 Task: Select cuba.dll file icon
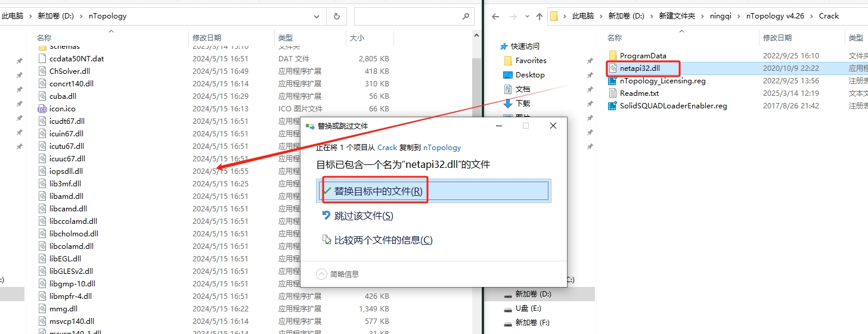42,96
